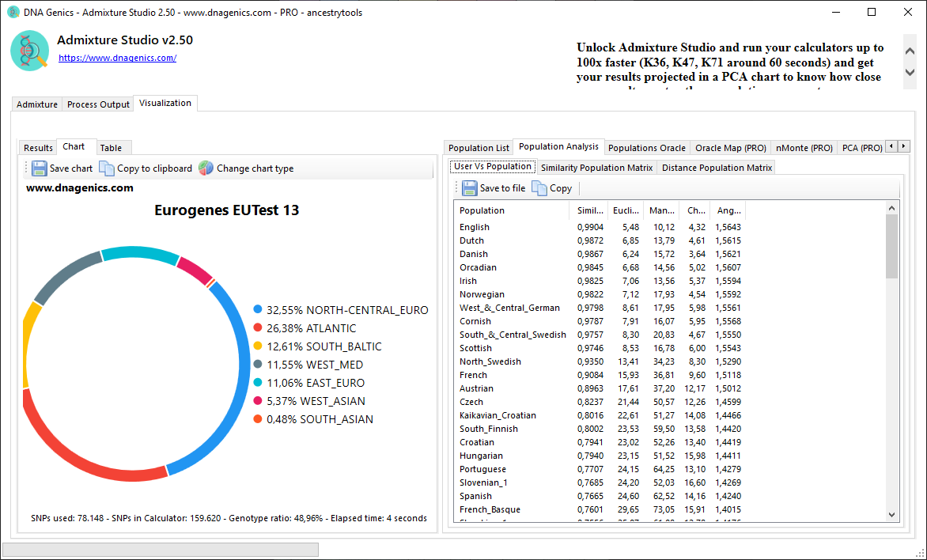Click the red ATLANTIC legend dot
927x560 pixels.
[257, 328]
